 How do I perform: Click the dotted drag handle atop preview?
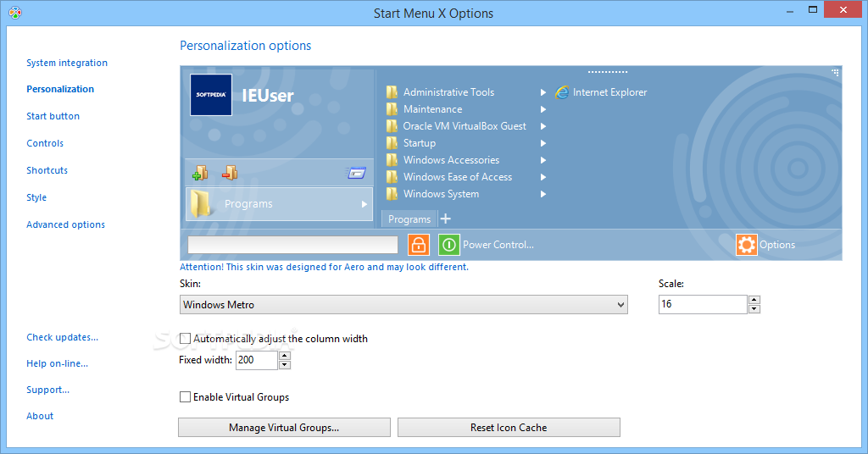(607, 72)
